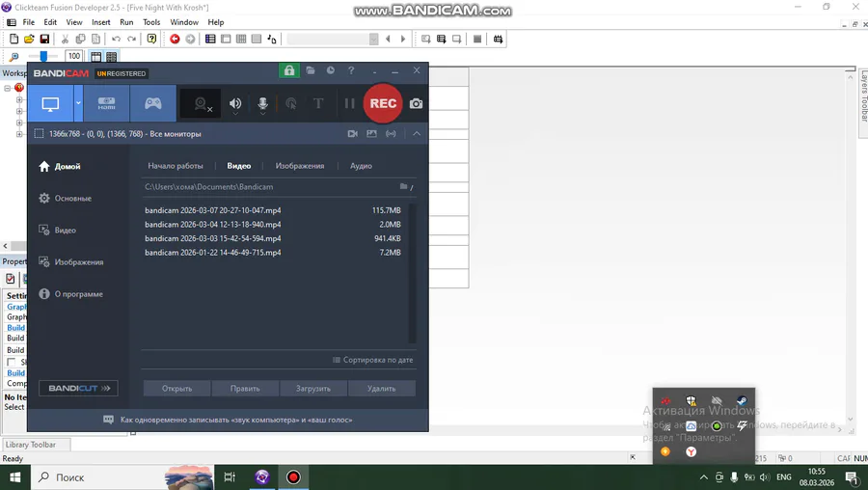
Task: Open output folder icon in Bandicam title bar
Action: [x=311, y=70]
